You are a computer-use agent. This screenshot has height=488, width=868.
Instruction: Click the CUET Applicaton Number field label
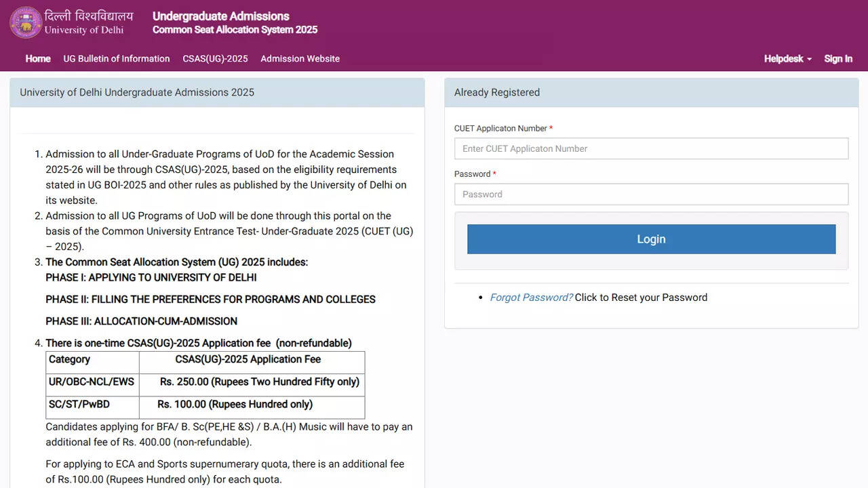point(500,128)
